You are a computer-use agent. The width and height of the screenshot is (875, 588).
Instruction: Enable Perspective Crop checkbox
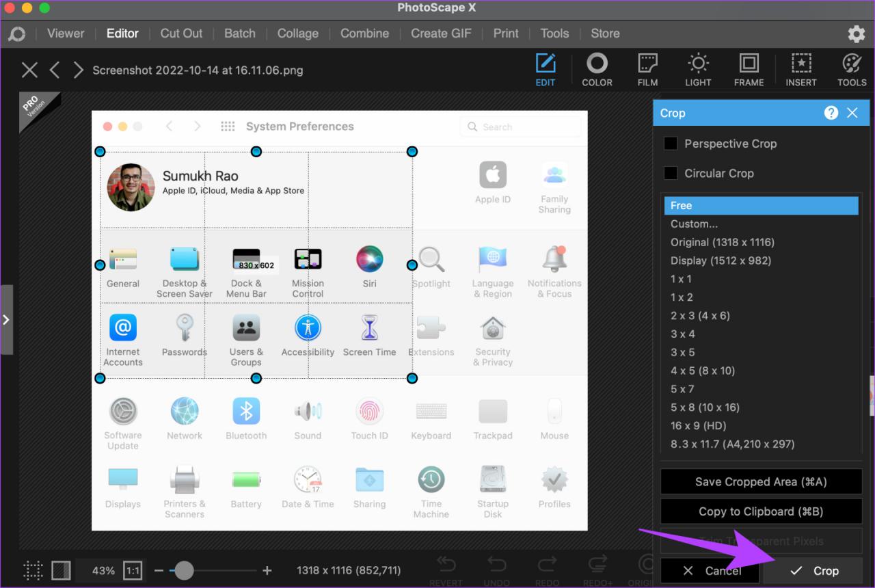coord(671,144)
